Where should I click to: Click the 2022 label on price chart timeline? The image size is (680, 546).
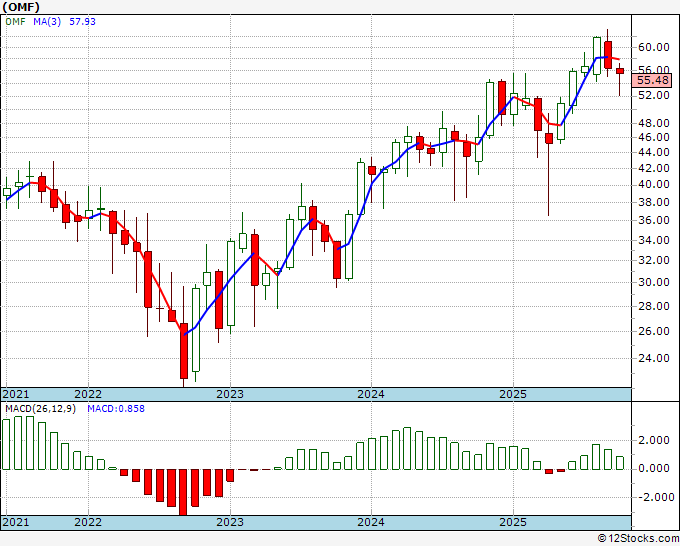88,394
